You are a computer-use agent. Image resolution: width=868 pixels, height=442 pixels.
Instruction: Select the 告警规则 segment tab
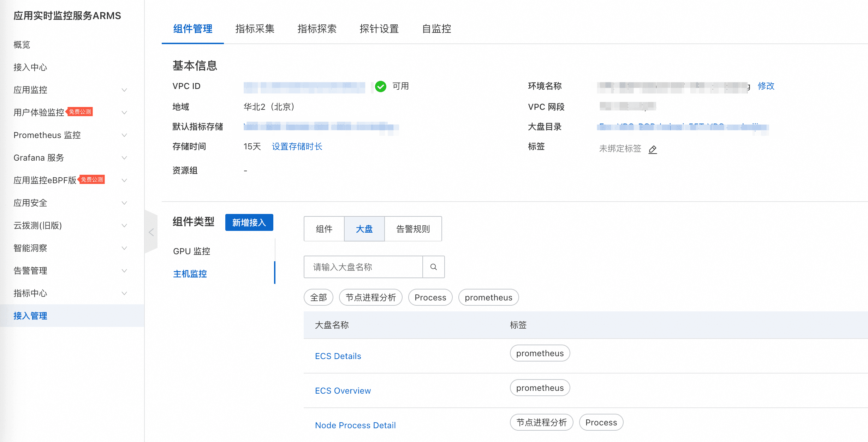[413, 229]
